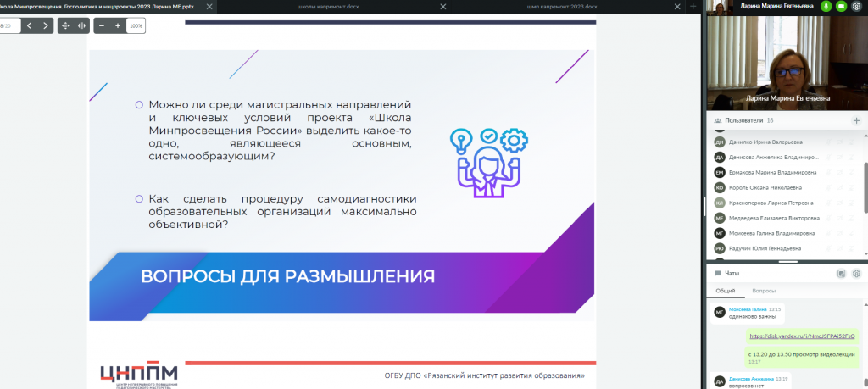Go to the next slide arrow

(x=46, y=25)
